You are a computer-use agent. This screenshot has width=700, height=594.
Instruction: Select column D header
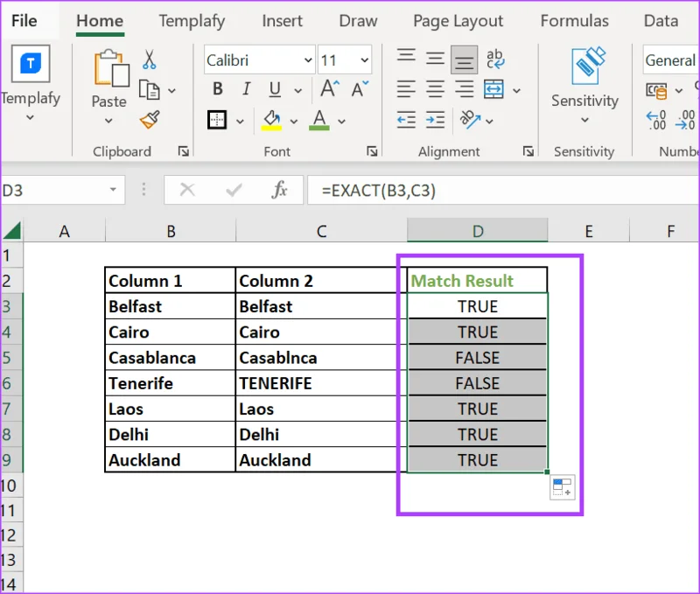click(x=477, y=231)
